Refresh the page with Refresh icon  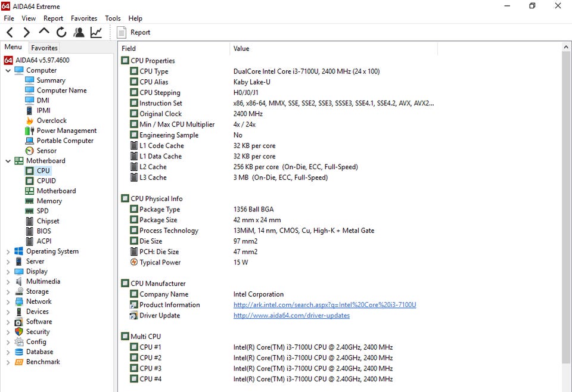[61, 32]
